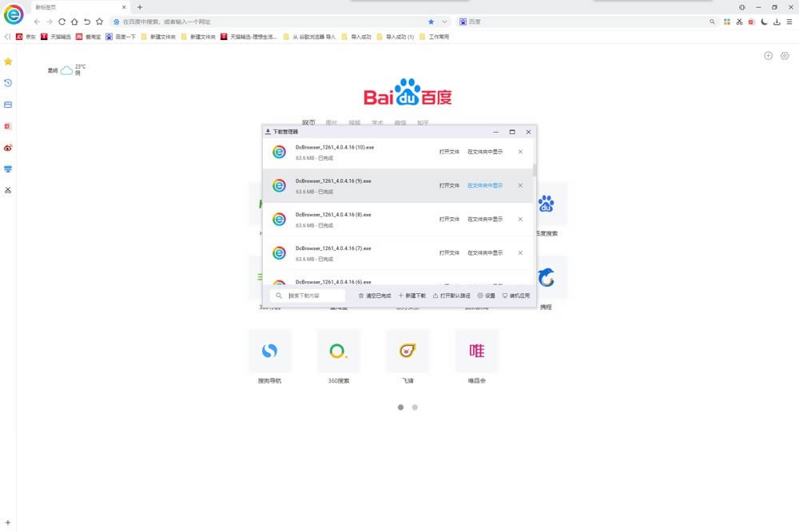Open the history icon in the sidebar
This screenshot has width=799, height=532.
[8, 83]
